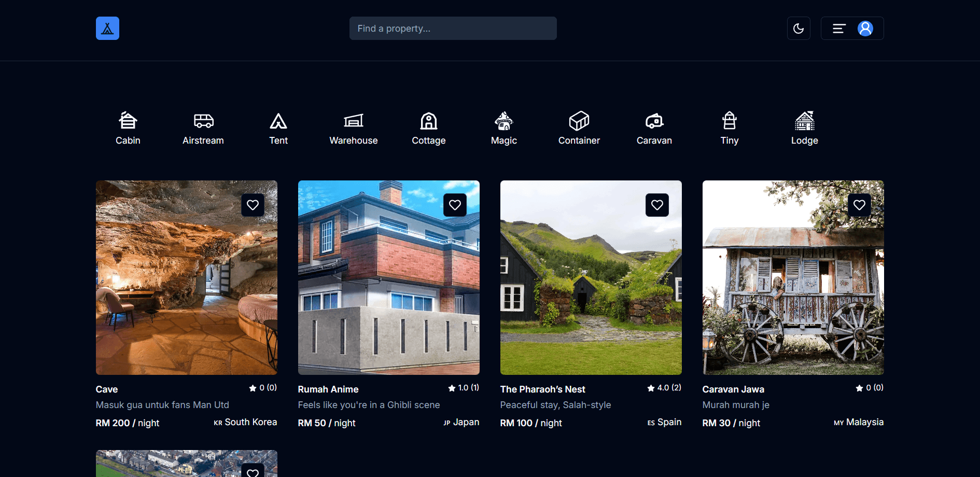
Task: Favorite The Pharaoh's Nest listing
Action: [x=657, y=205]
